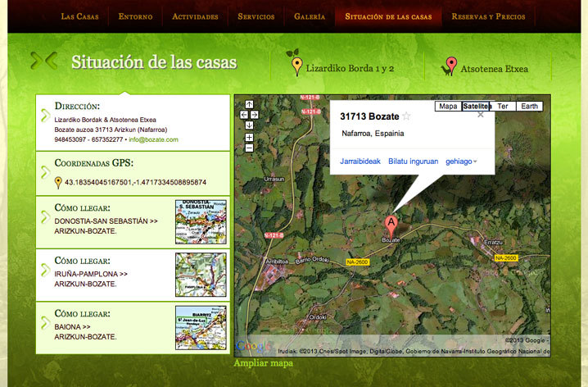Pan the map up
The width and height of the screenshot is (588, 387).
(249, 105)
